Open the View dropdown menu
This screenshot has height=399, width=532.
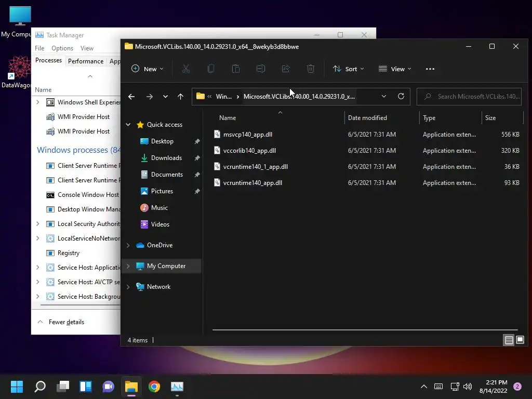pos(395,69)
